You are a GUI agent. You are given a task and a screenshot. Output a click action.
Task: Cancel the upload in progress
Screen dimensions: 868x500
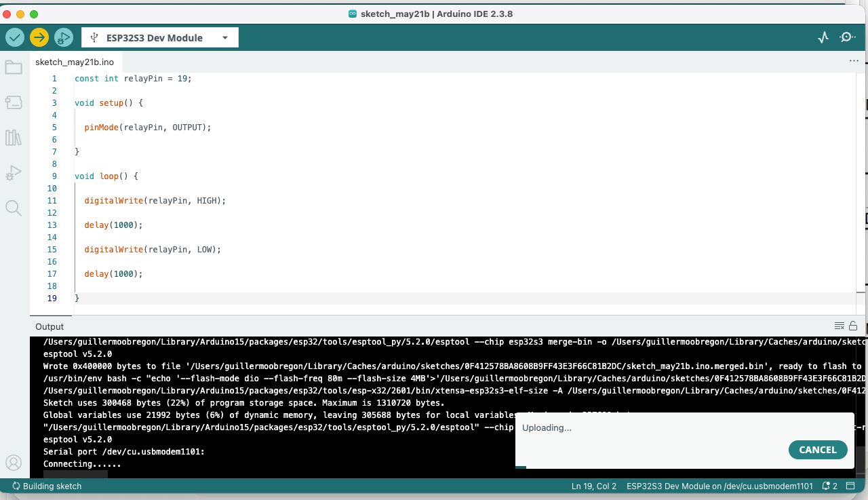click(818, 450)
